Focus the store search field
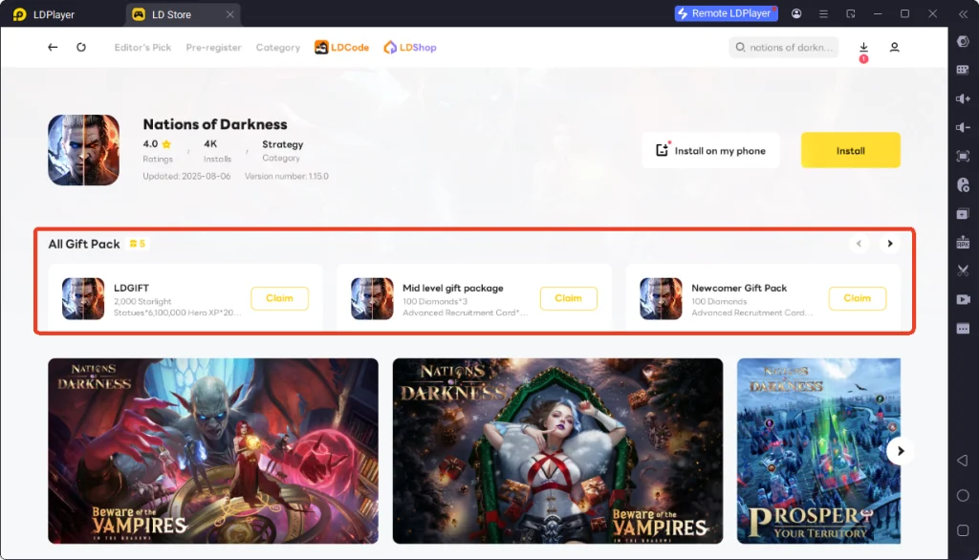The image size is (979, 560). (x=784, y=48)
